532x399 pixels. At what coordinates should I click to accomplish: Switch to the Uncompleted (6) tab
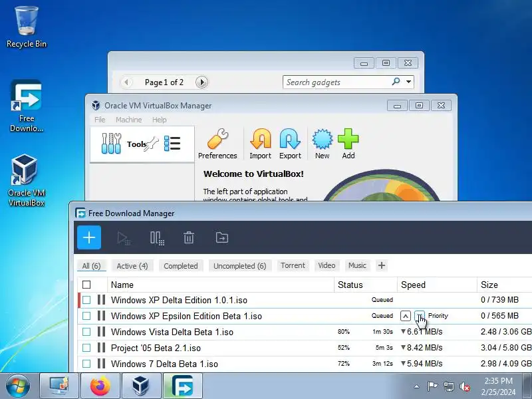point(240,265)
